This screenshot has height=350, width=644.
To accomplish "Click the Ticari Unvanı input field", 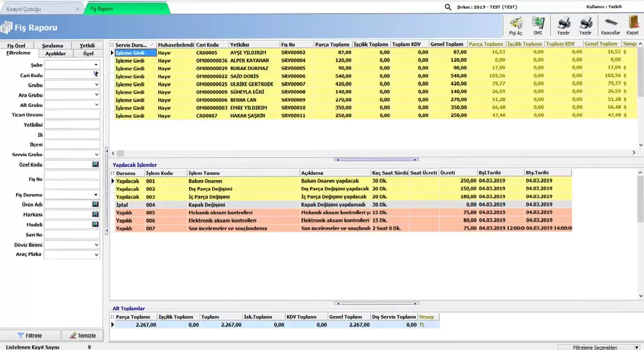I will tap(72, 115).
